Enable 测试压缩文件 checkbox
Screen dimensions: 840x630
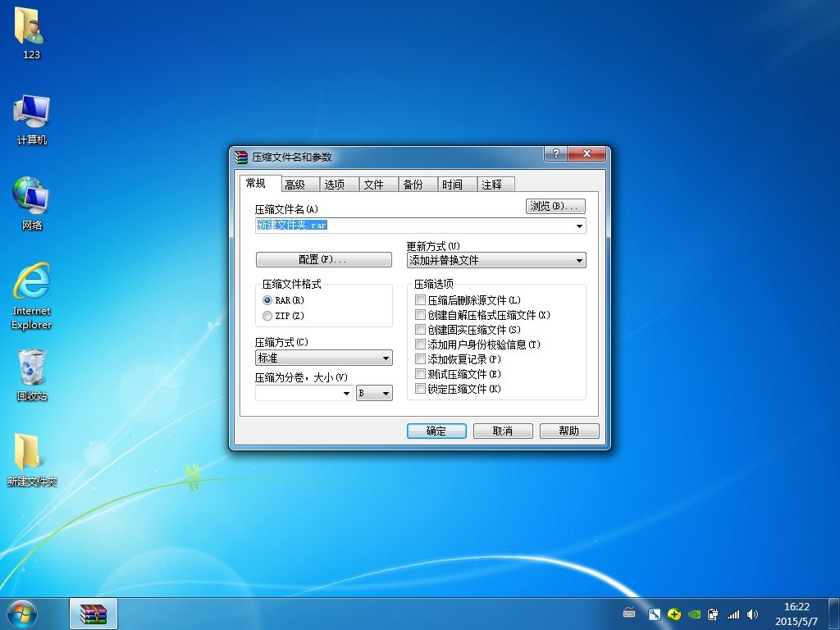tap(421, 374)
